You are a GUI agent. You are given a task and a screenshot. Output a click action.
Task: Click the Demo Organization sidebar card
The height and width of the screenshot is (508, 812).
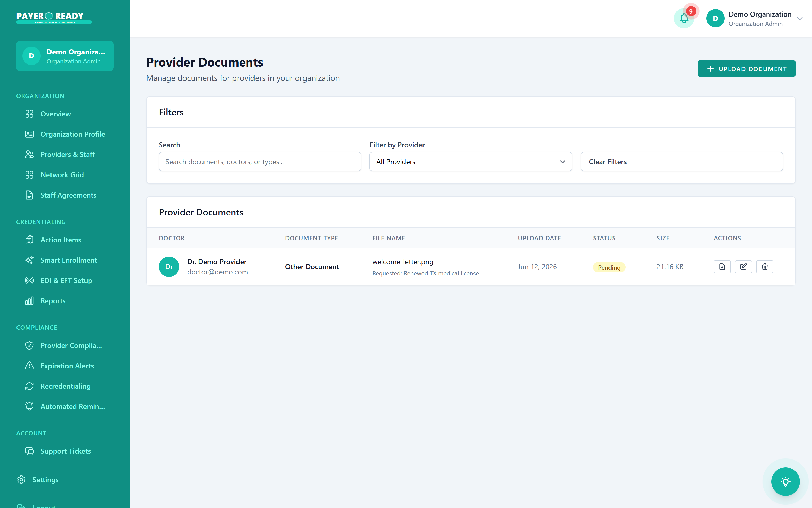(x=65, y=56)
